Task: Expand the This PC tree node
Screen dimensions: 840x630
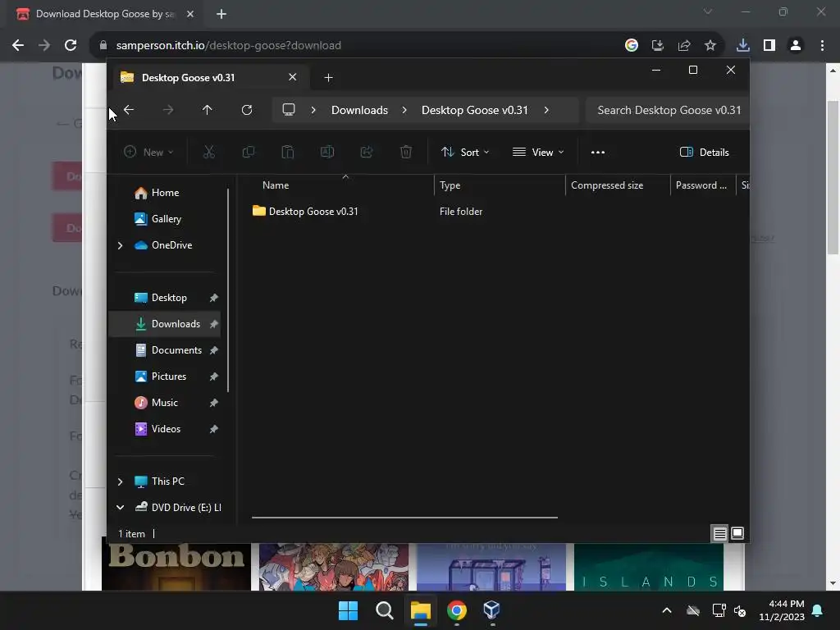Action: 120,482
